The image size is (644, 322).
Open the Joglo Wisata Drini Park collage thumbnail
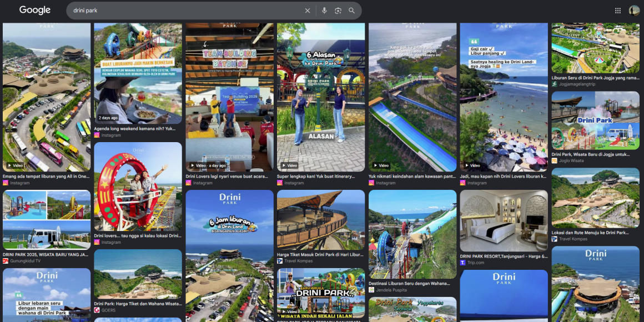(596, 120)
